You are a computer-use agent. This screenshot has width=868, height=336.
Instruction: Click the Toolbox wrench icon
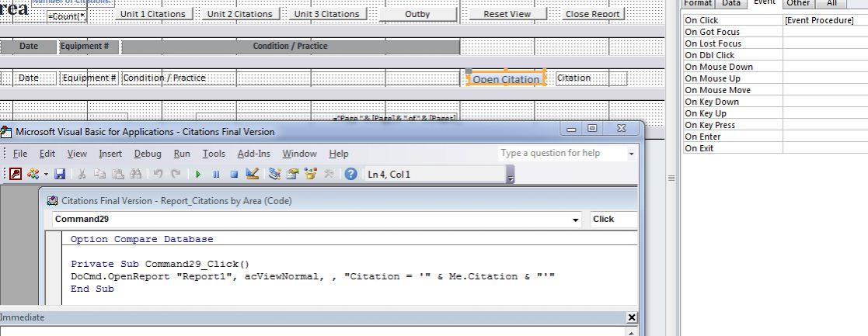[x=328, y=174]
